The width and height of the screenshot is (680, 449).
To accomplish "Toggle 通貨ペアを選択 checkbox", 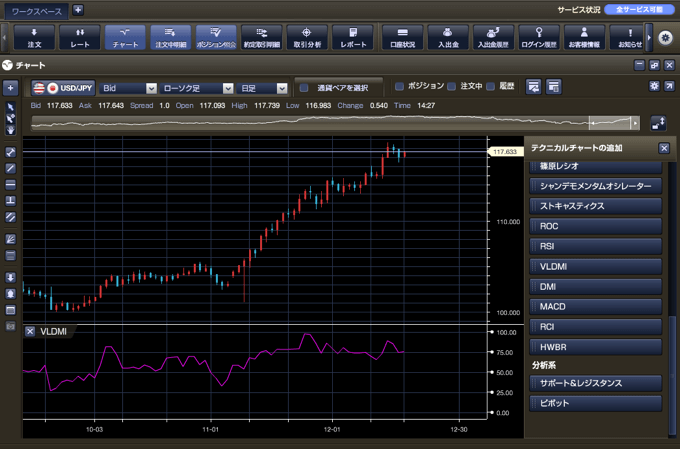I will coord(304,88).
